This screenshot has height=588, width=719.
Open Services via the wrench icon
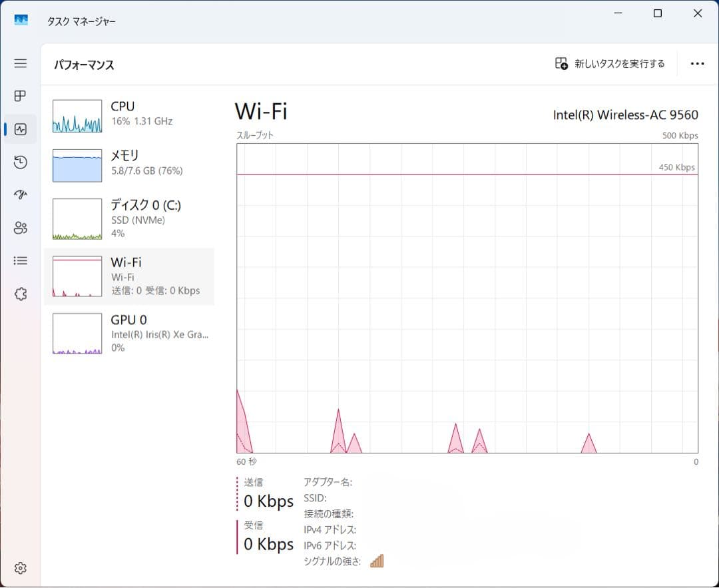20,293
